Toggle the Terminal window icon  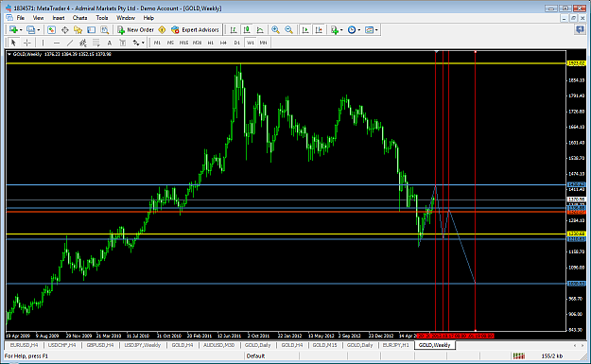pyautogui.click(x=91, y=29)
